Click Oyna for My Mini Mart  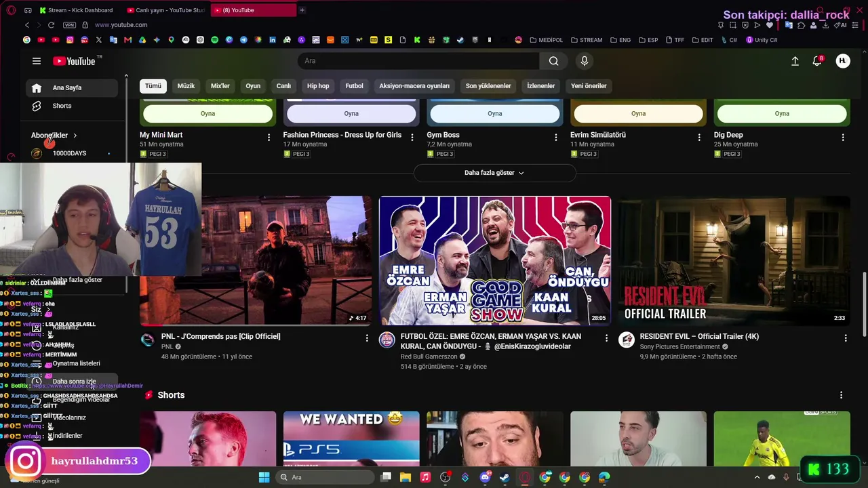pyautogui.click(x=208, y=113)
